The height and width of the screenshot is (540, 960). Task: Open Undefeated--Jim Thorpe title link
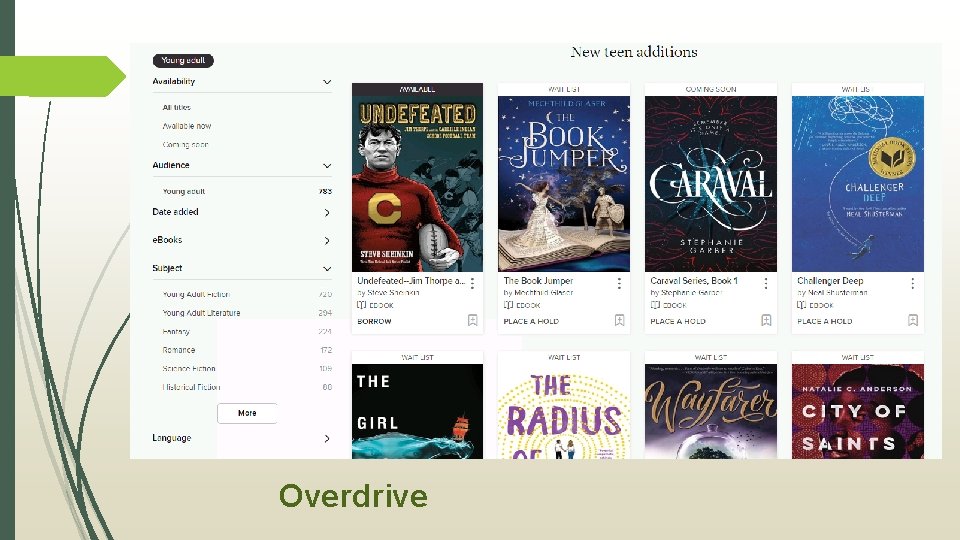coord(411,281)
